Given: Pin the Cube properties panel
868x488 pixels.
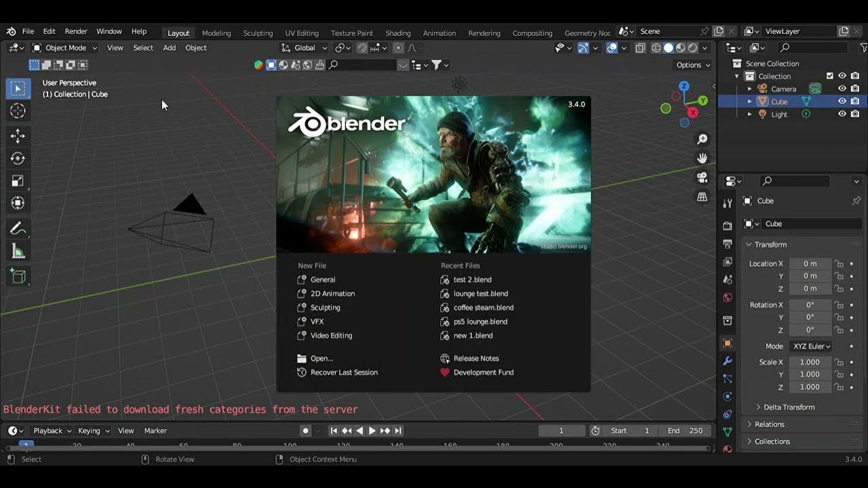Looking at the screenshot, I should point(856,201).
